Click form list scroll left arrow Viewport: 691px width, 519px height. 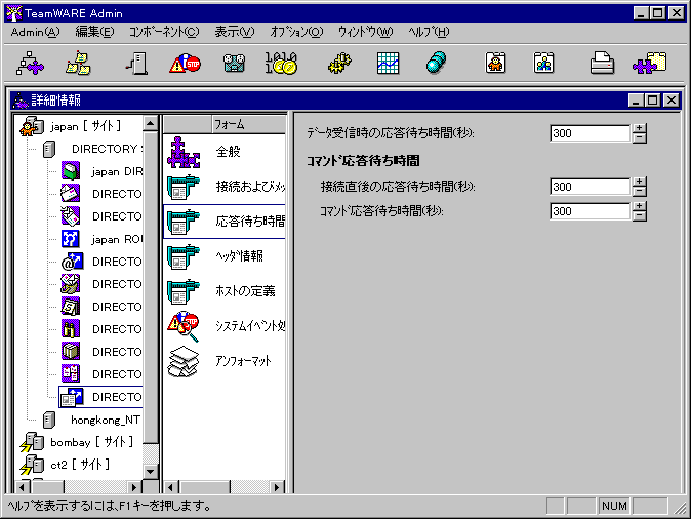(x=171, y=487)
